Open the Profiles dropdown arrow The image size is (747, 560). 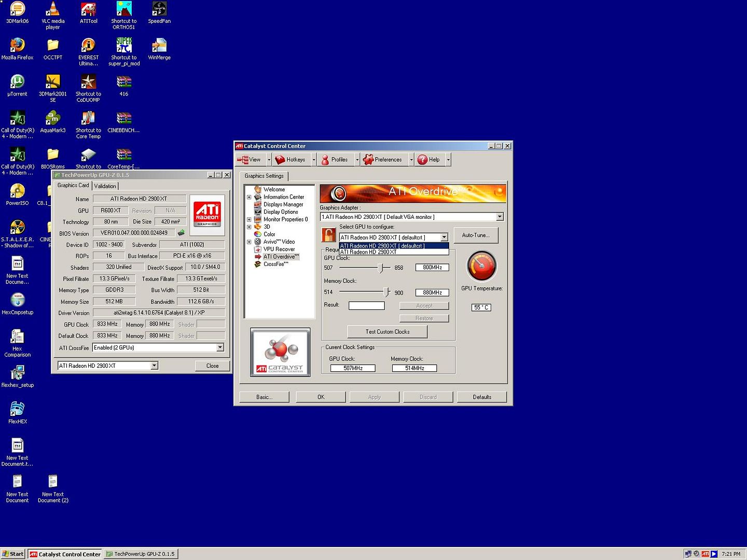pyautogui.click(x=357, y=160)
